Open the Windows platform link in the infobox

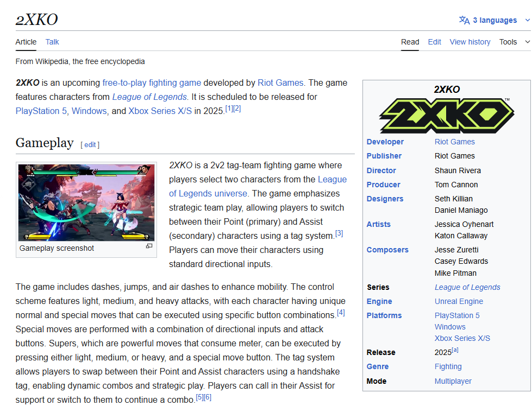[x=450, y=327]
